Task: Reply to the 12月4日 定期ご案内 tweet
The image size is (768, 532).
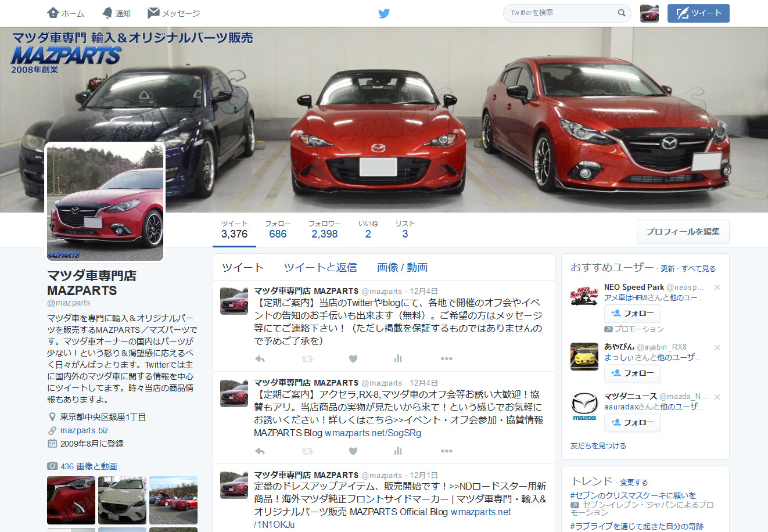Action: click(x=259, y=359)
